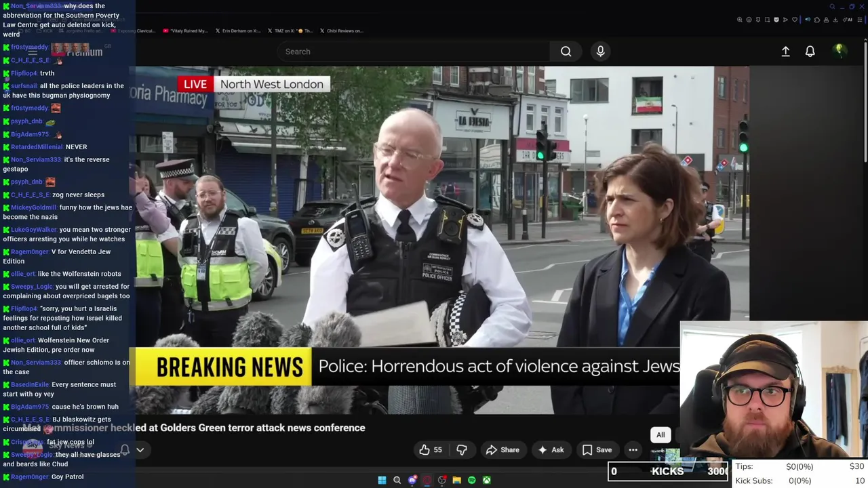Click the browser toolbar emoji face icon

749,20
